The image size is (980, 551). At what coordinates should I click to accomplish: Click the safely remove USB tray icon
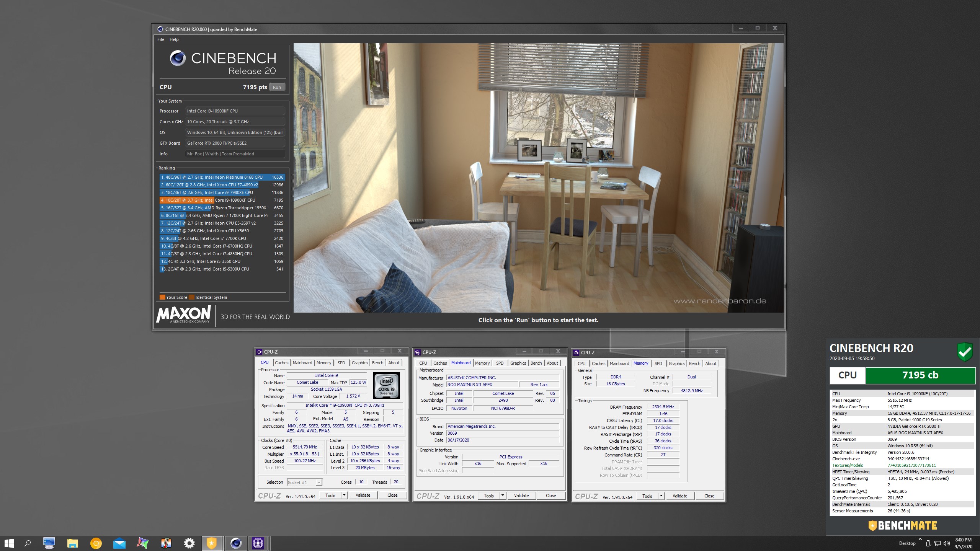click(928, 543)
